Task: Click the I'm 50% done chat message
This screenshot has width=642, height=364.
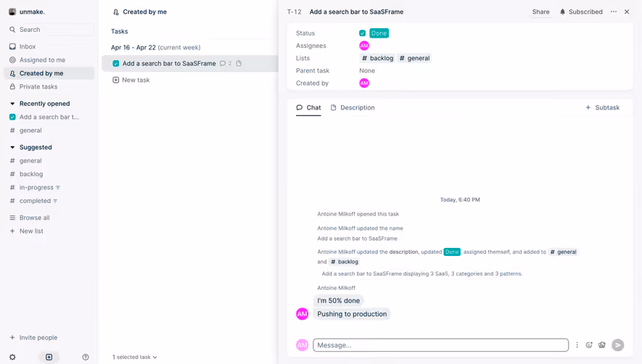Action: (339, 300)
